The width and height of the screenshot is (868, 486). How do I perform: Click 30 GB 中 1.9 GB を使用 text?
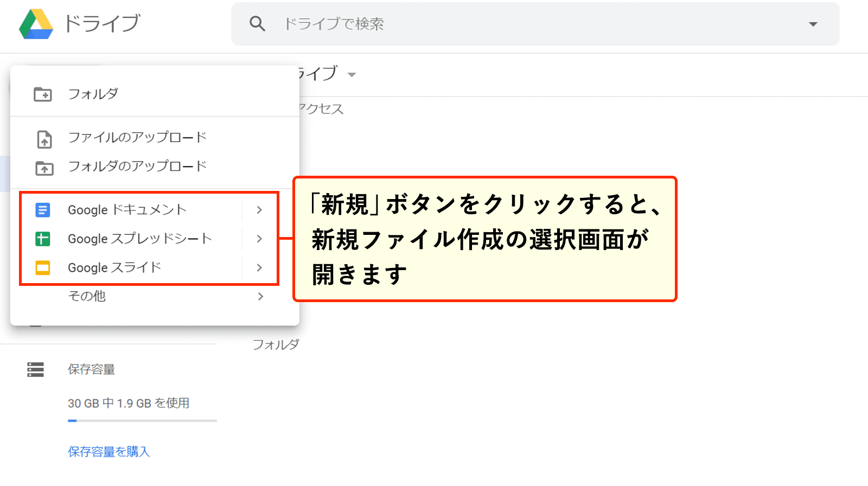coord(129,403)
